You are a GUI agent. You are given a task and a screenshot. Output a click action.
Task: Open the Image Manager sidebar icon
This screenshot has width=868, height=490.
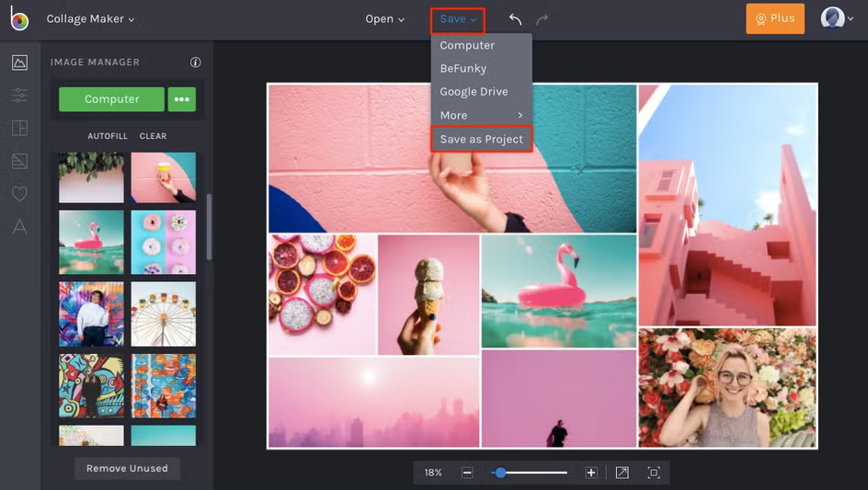click(19, 63)
